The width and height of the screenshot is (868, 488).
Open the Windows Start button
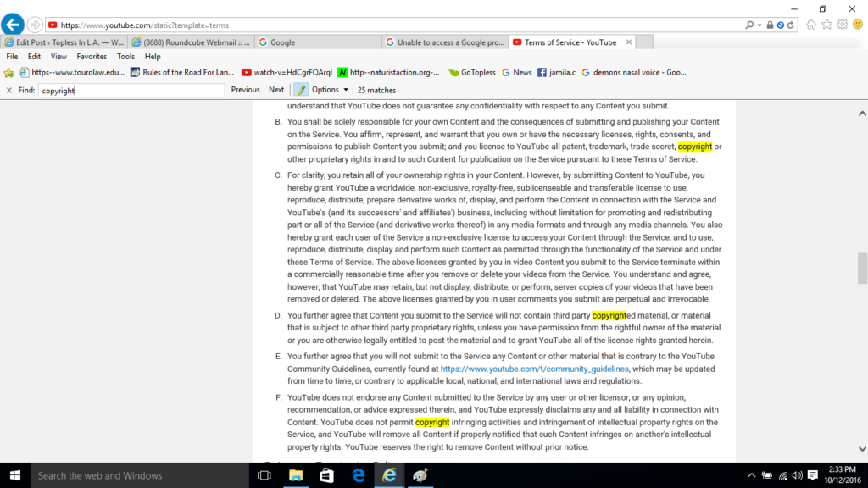(15, 475)
